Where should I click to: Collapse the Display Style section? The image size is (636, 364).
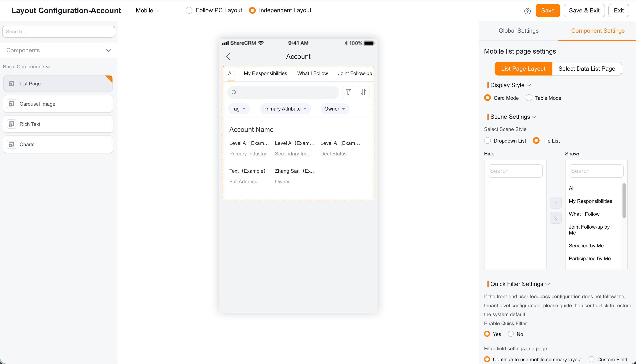[529, 85]
